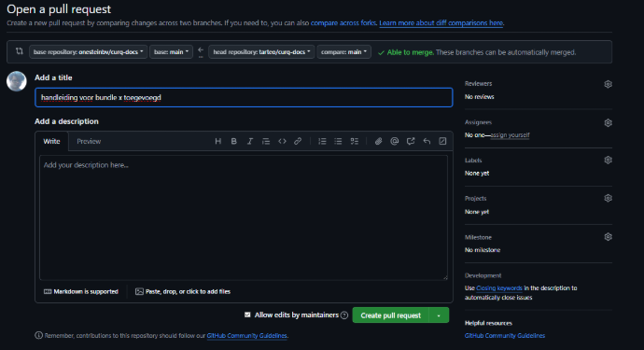Click Create pull request button
Viewport: 644px width, 350px height.
[390, 315]
